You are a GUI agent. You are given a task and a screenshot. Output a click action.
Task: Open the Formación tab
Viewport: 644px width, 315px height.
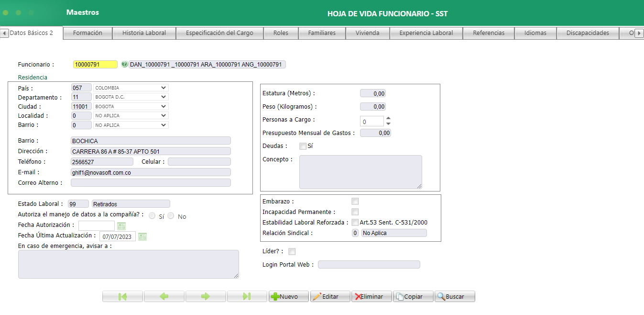(x=87, y=33)
